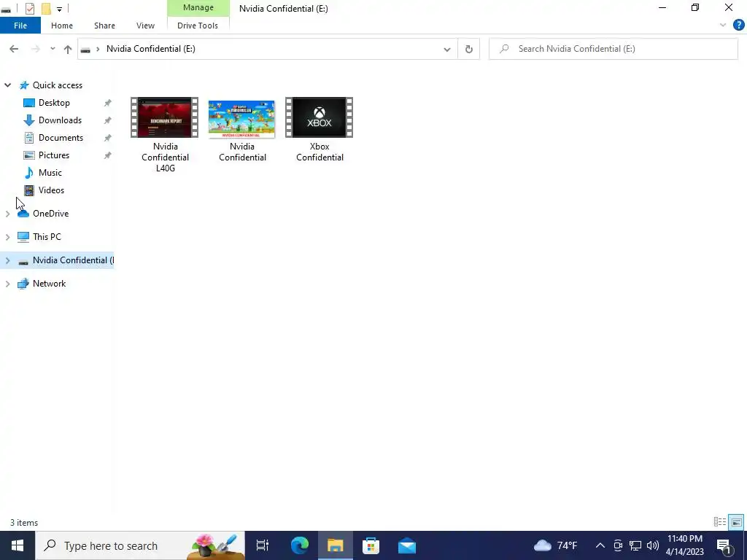This screenshot has width=747, height=560.
Task: Expand the address bar history dropdown
Action: click(447, 49)
